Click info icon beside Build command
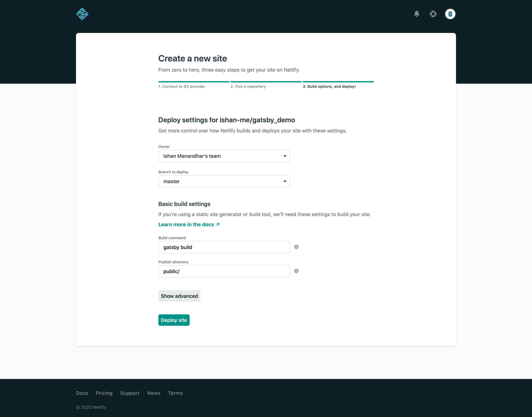The image size is (532, 417). click(296, 247)
